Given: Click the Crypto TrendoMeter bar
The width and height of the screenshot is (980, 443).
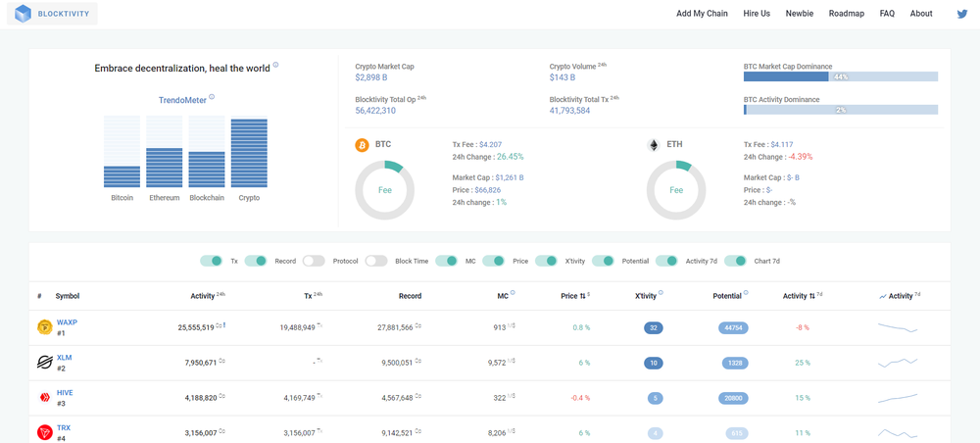Looking at the screenshot, I should click(x=249, y=151).
